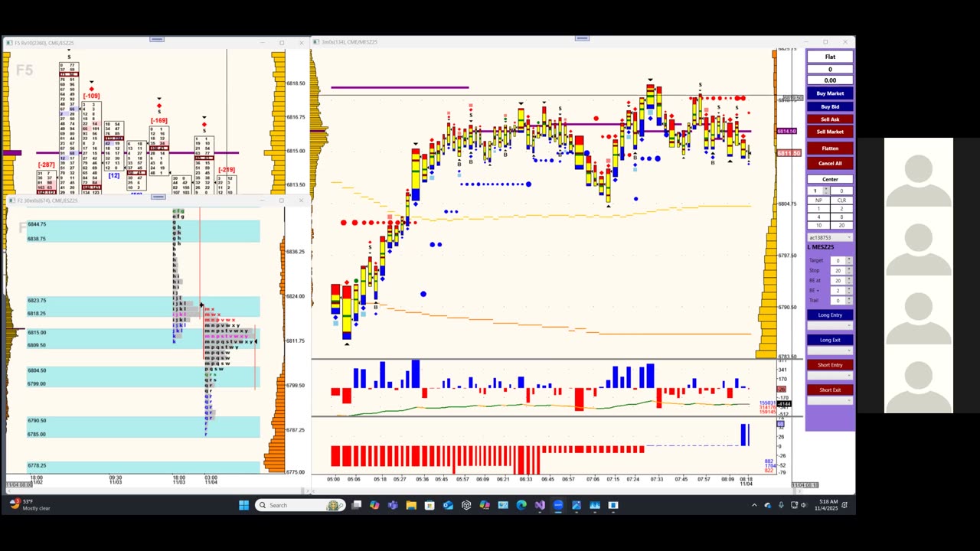The height and width of the screenshot is (551, 980).
Task: Click the BE + value stepper
Action: (849, 291)
